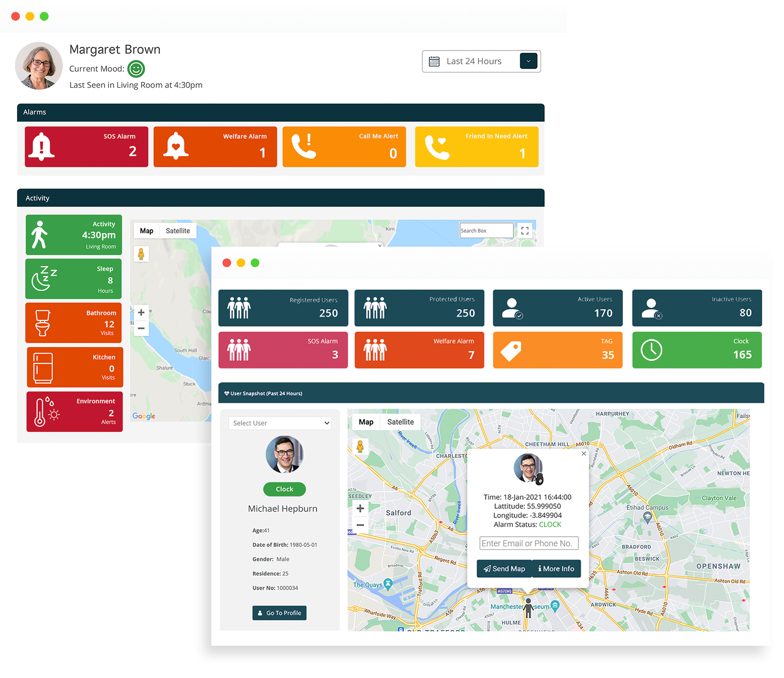This screenshot has height=678, width=784.
Task: Click the TAG label icon
Action: 511,351
